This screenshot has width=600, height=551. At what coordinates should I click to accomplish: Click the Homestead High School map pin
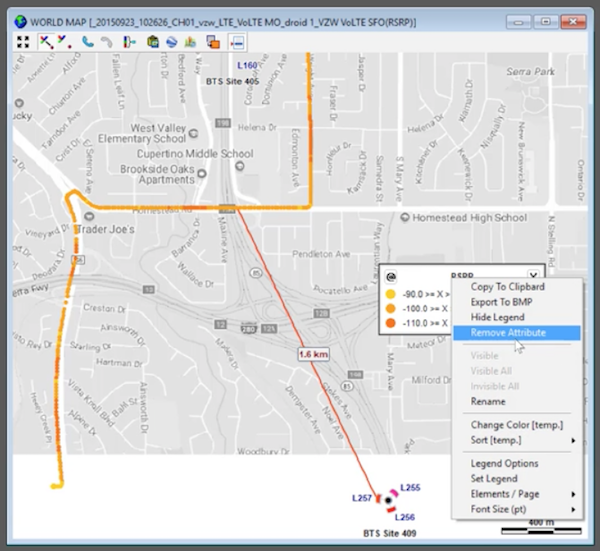click(x=405, y=217)
